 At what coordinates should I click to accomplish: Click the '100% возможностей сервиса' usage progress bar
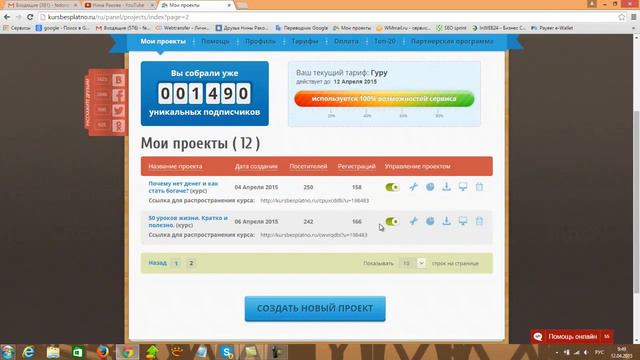384,99
